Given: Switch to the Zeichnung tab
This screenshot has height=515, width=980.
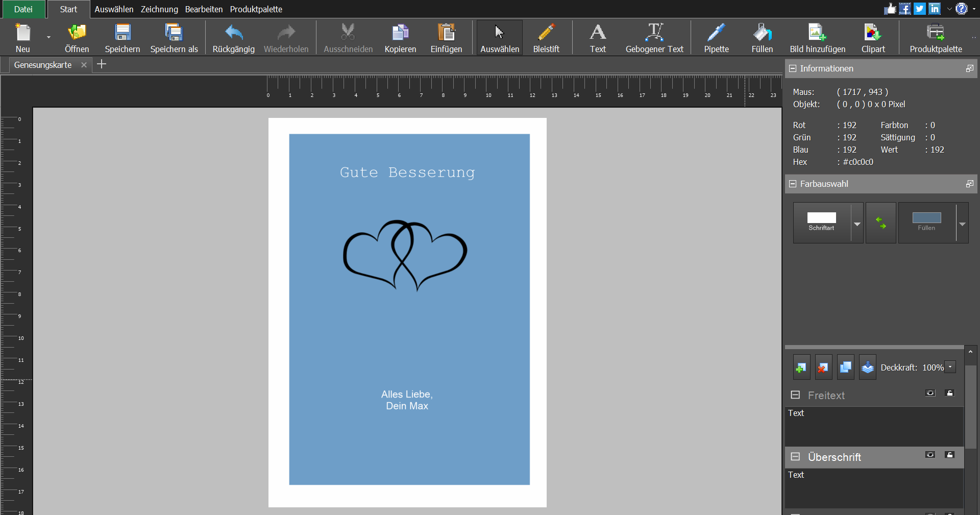Looking at the screenshot, I should [159, 9].
